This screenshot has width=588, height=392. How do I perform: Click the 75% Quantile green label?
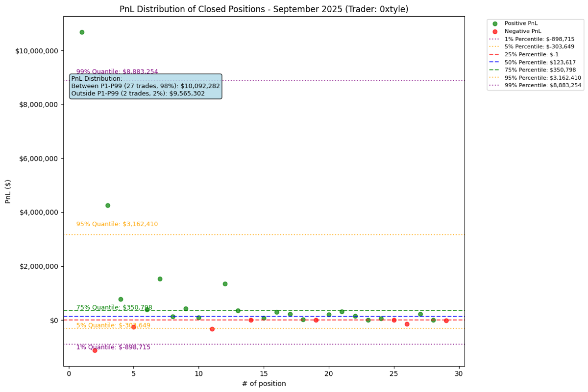[114, 307]
